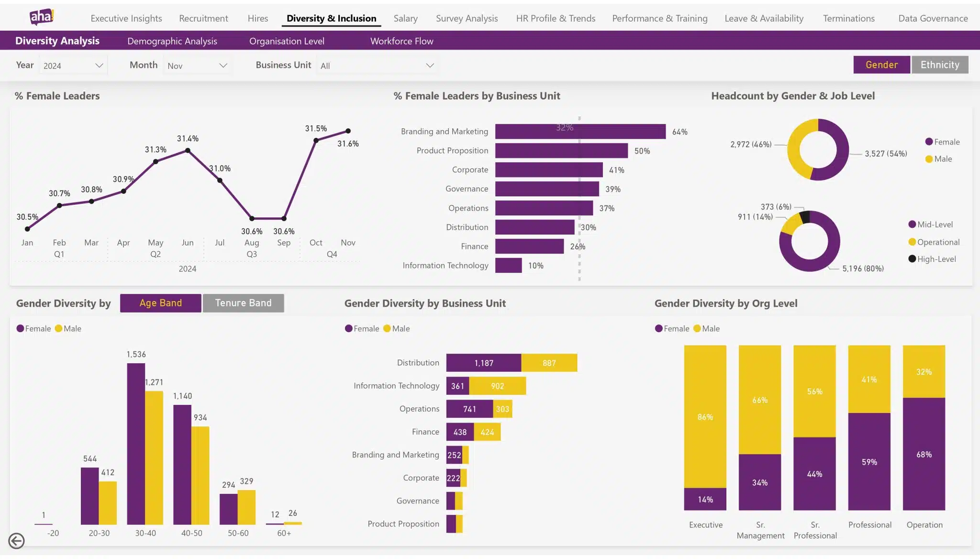Screen dimensions: 980x559
Task: Select the Gender toggle button
Action: 881,65
